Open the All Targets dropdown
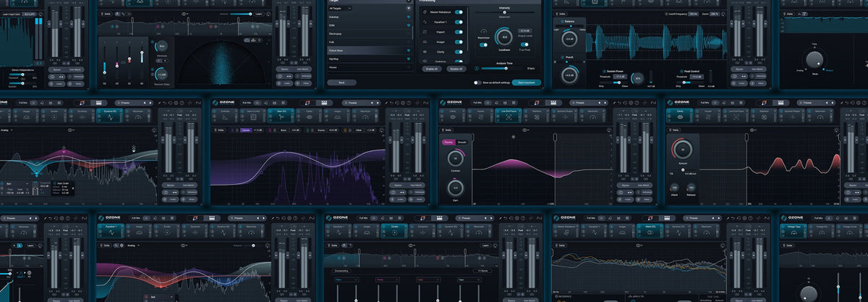The width and height of the screenshot is (868, 302). point(340,9)
